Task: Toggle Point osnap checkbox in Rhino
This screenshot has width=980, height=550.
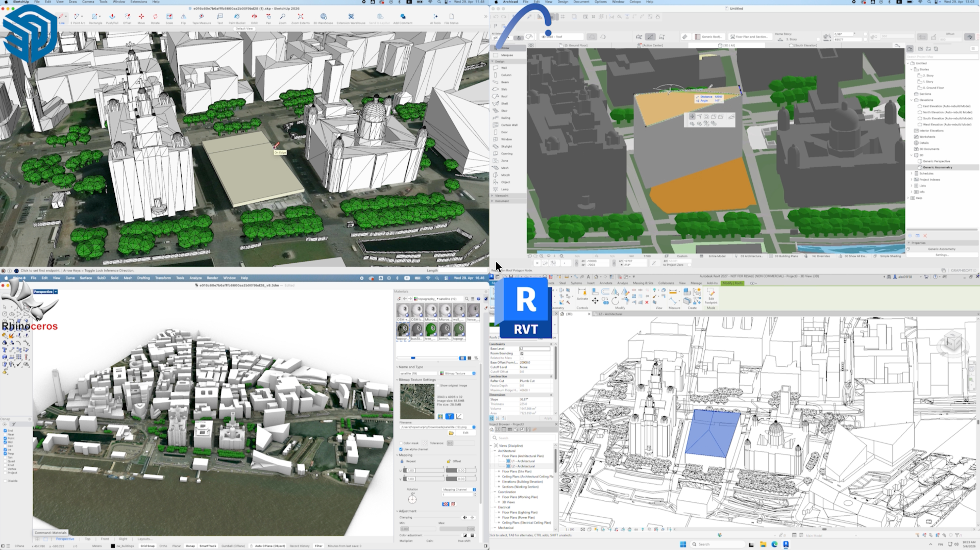Action: 5,438
